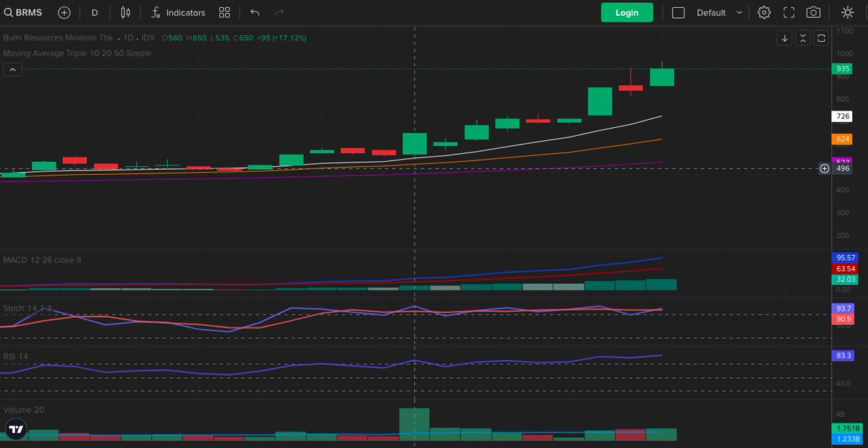Add a symbol to compare

click(64, 12)
